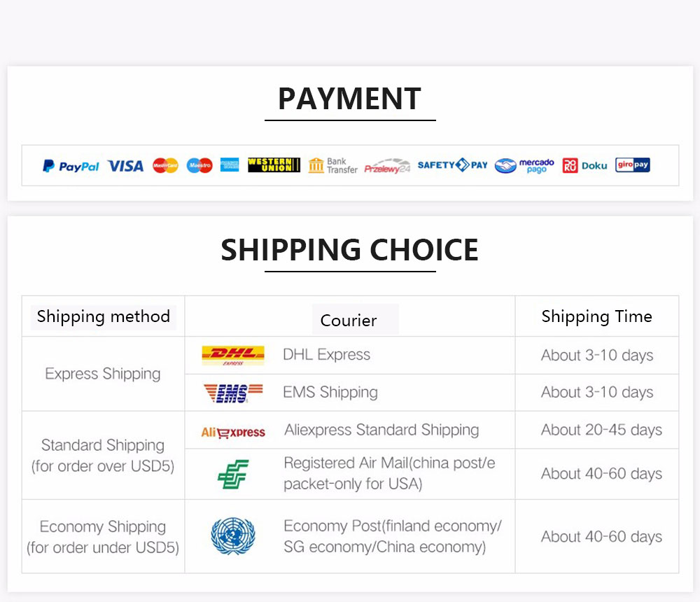
Task: Click the Express Shipping row label
Action: (x=103, y=374)
